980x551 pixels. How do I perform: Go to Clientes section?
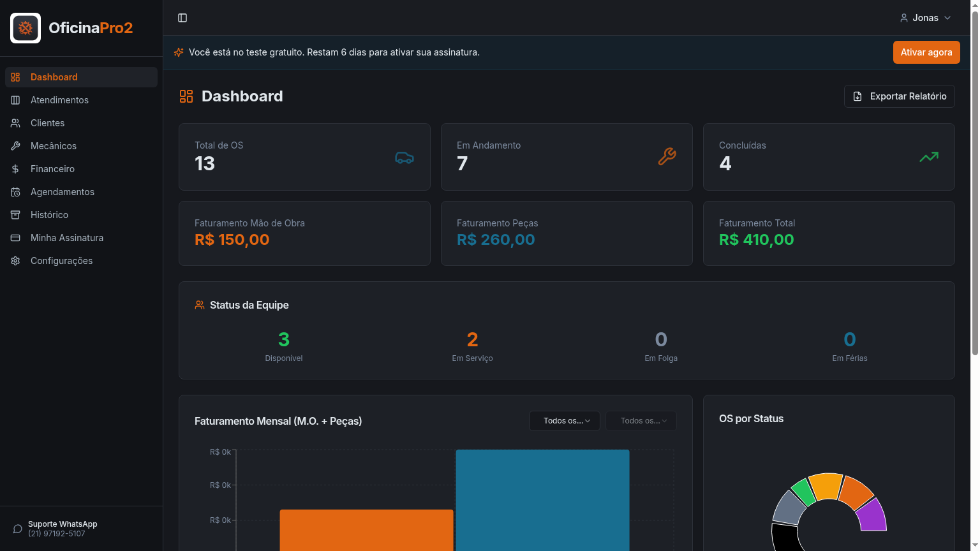coord(81,123)
